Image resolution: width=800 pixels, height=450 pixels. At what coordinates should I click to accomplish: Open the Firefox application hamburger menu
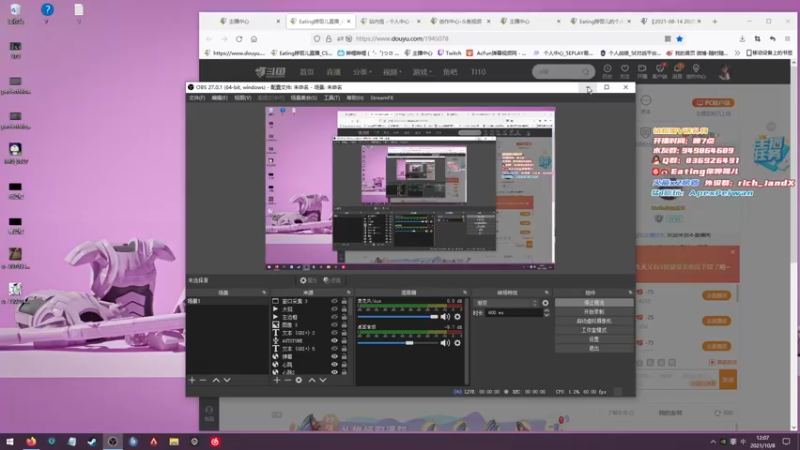[x=787, y=39]
